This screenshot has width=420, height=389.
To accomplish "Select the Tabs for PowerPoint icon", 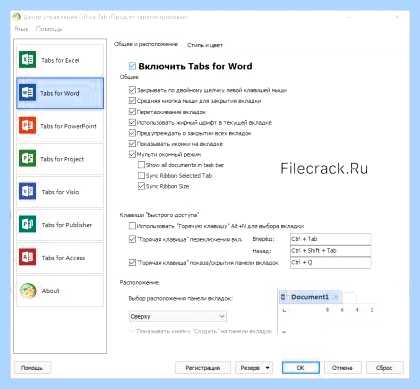I will coord(27,125).
